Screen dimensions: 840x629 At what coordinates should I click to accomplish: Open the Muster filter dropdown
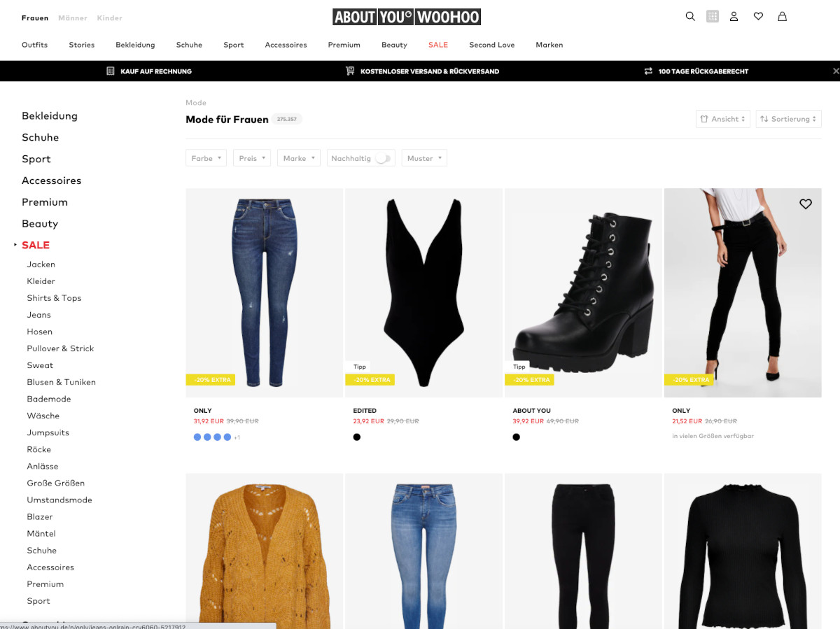click(424, 158)
